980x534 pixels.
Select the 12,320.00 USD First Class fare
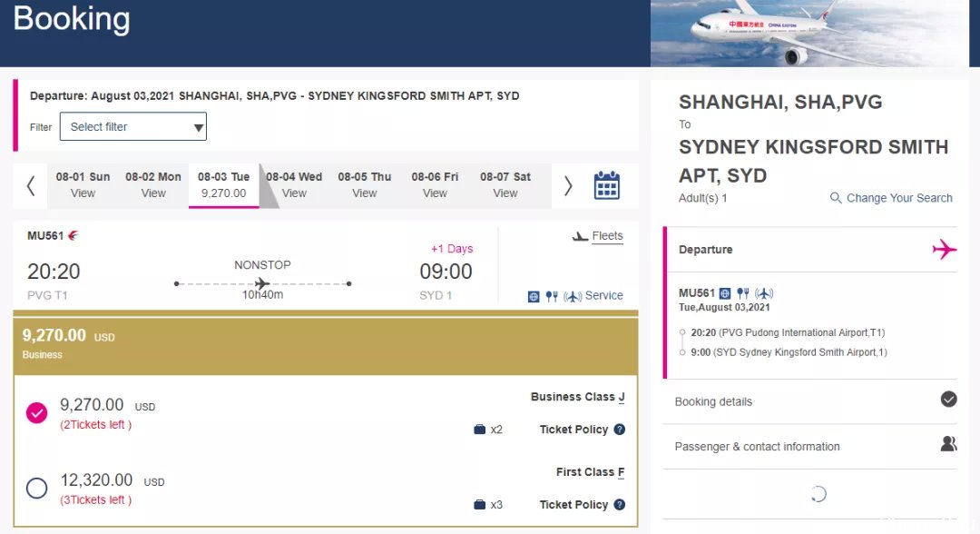coord(36,489)
